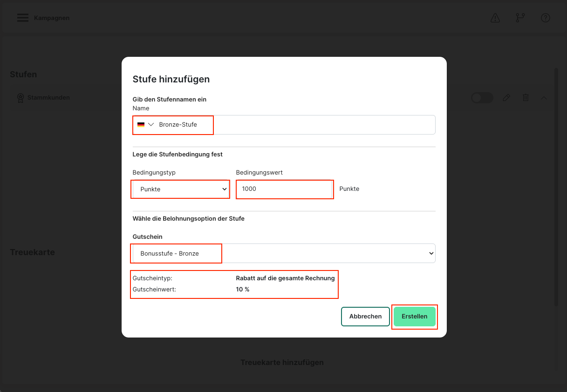The image size is (567, 392).
Task: Click the Kampagnen header title
Action: point(52,18)
